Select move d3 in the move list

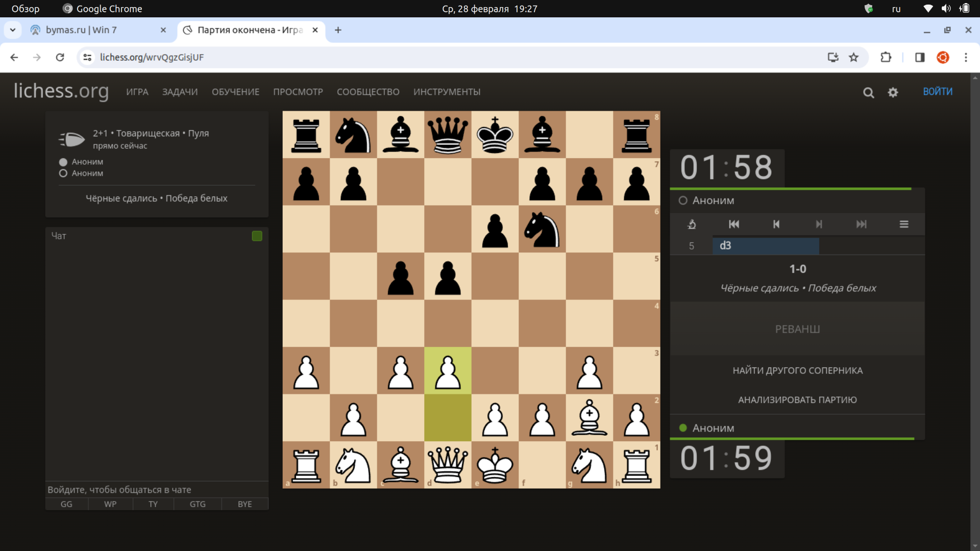(x=765, y=245)
